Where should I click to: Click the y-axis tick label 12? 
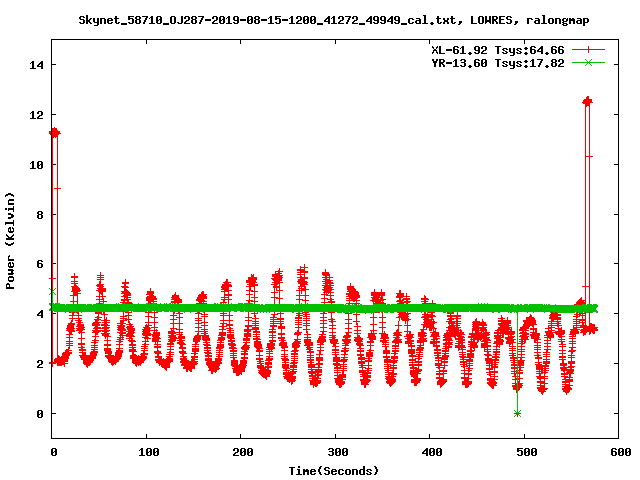click(36, 115)
